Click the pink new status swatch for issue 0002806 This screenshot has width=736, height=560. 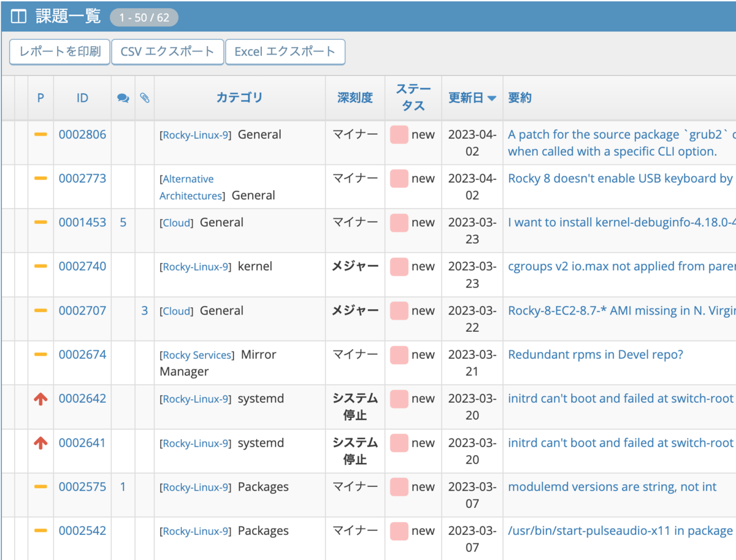click(x=399, y=135)
